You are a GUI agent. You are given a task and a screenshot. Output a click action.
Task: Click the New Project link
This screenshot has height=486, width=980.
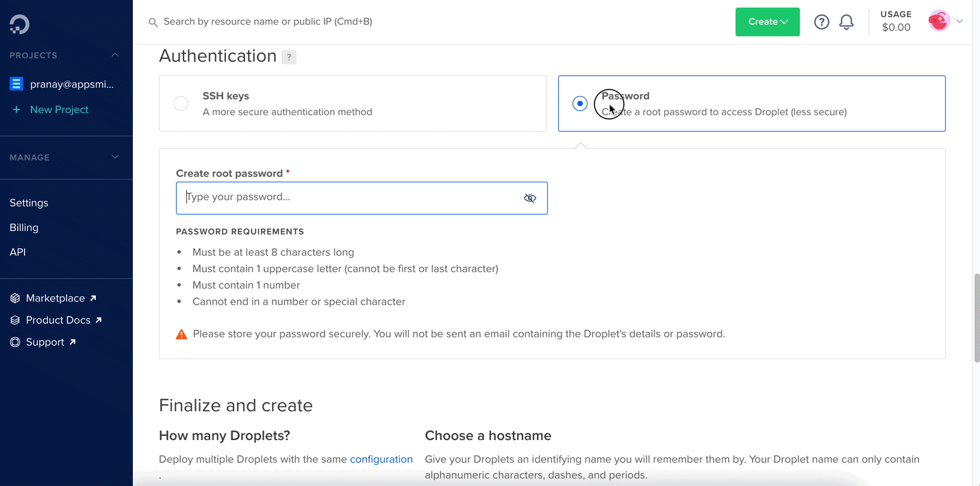(59, 110)
